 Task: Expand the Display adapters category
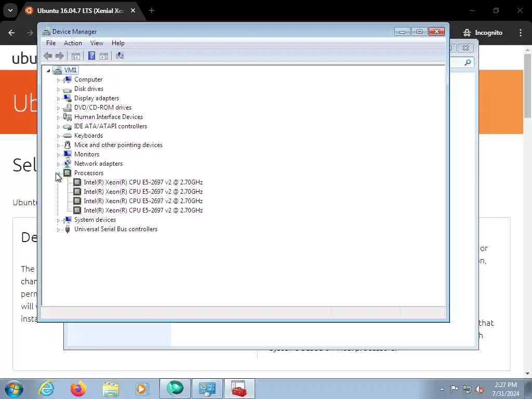point(58,99)
